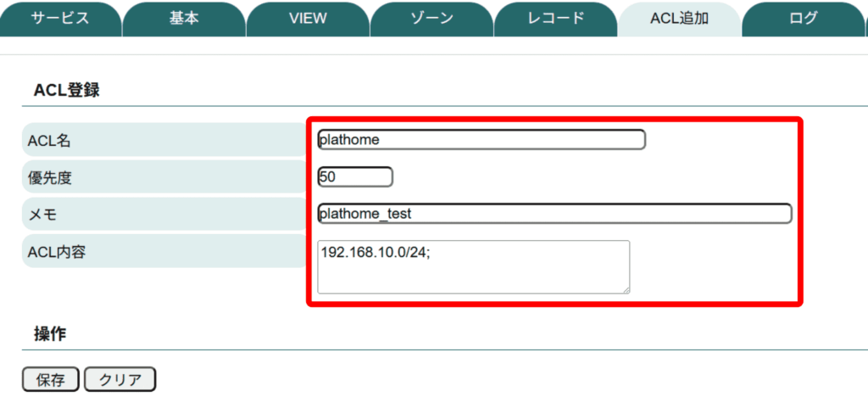Click the active ACL追加 tab
The image size is (868, 408).
pos(679,19)
